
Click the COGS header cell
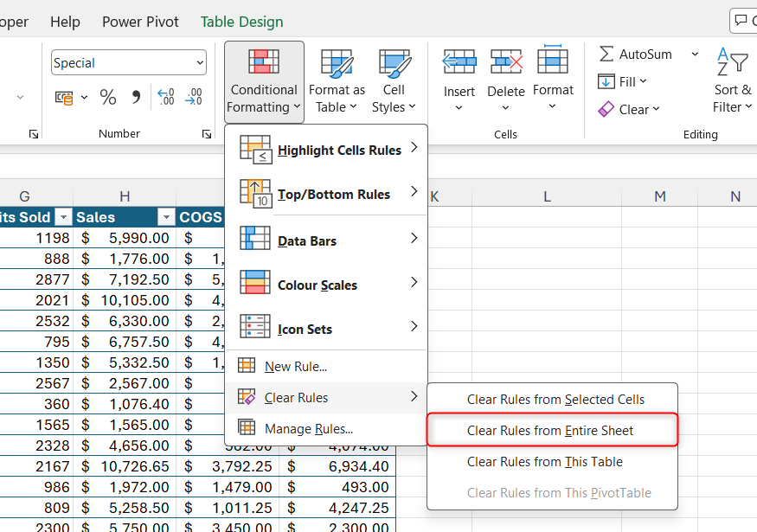point(201,217)
